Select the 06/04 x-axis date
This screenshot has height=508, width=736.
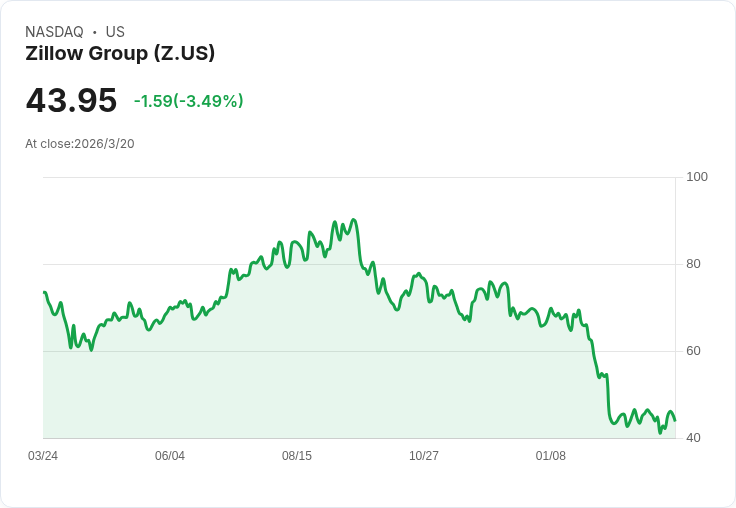coord(170,456)
